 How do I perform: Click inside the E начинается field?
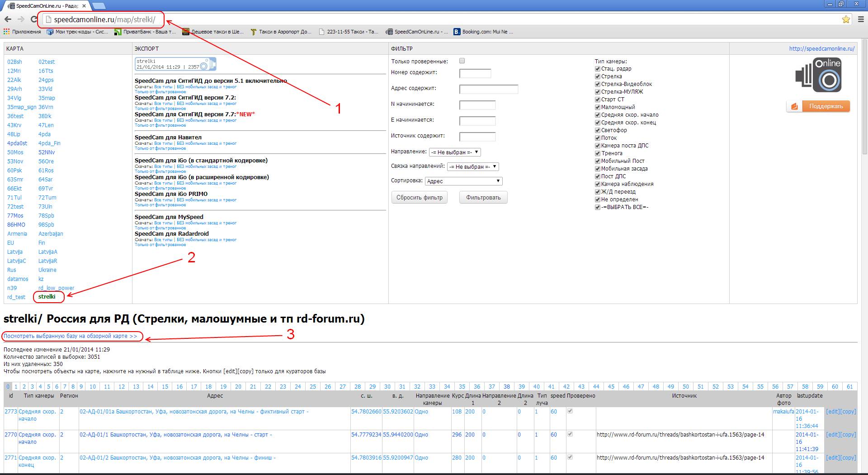point(477,121)
